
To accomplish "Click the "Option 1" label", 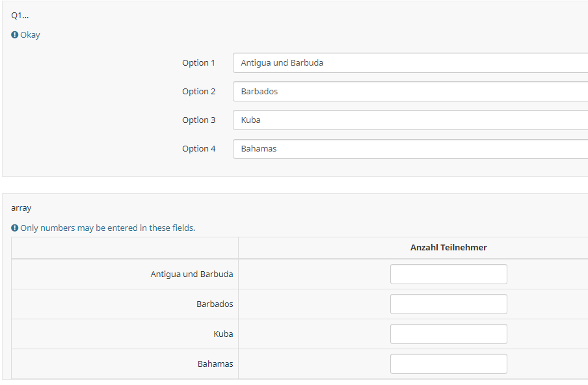I will (198, 63).
